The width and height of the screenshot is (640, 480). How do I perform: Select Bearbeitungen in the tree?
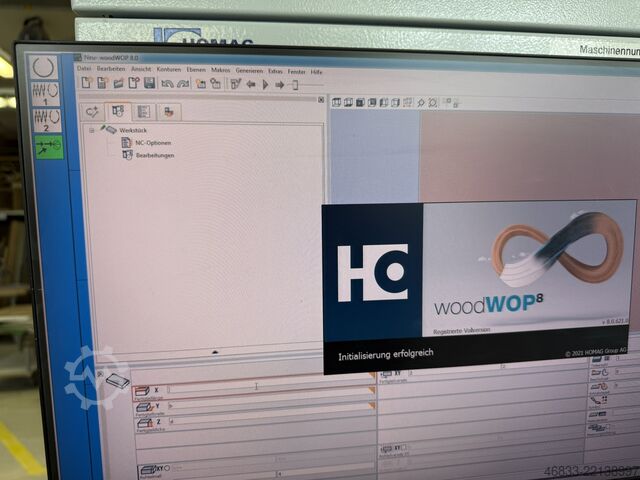click(x=155, y=156)
